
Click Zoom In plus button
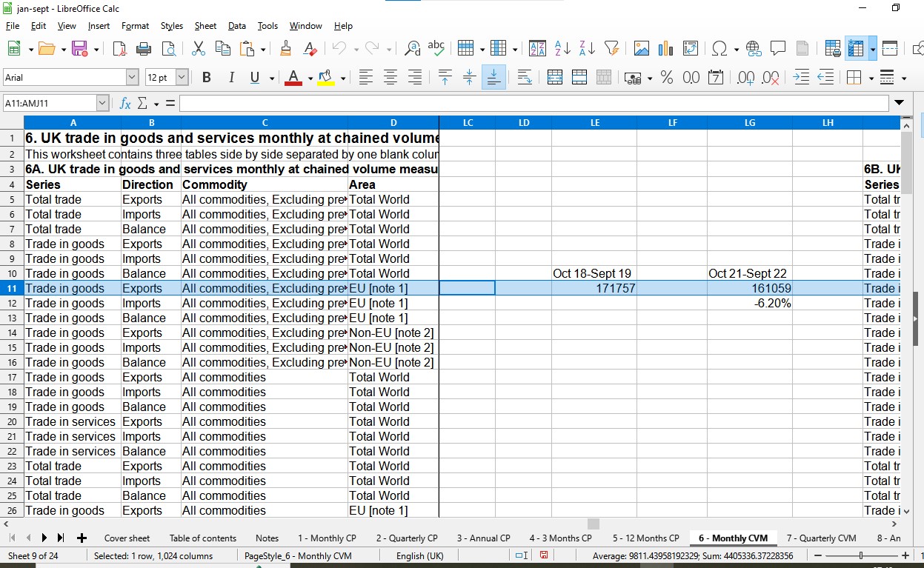(x=905, y=555)
